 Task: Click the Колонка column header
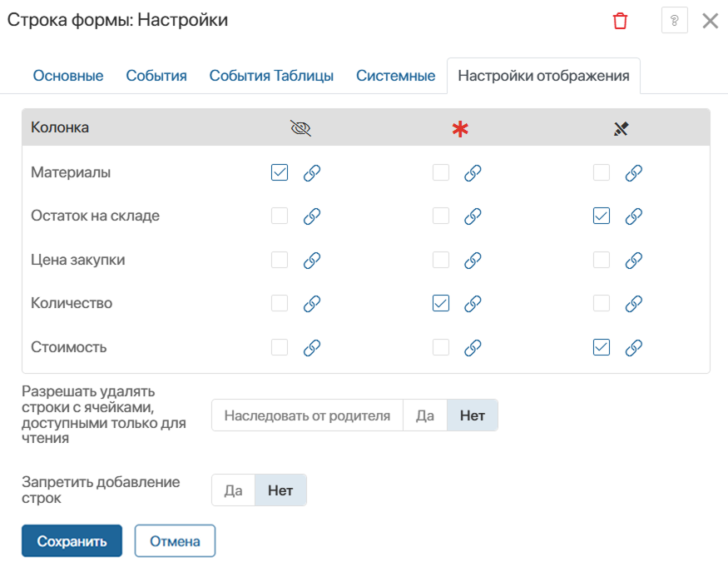pos(60,127)
